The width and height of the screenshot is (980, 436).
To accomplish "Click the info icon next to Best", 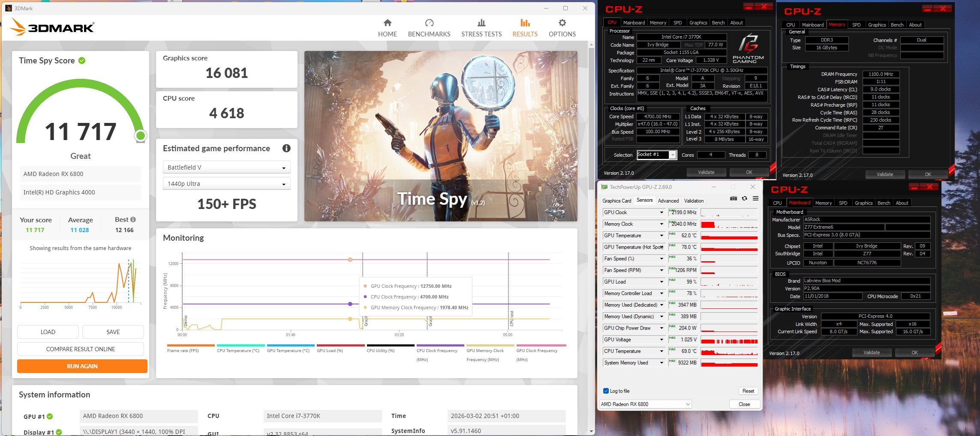I will tap(133, 219).
